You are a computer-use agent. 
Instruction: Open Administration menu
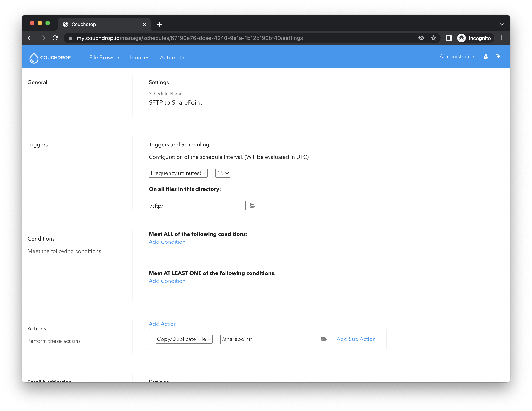[457, 57]
